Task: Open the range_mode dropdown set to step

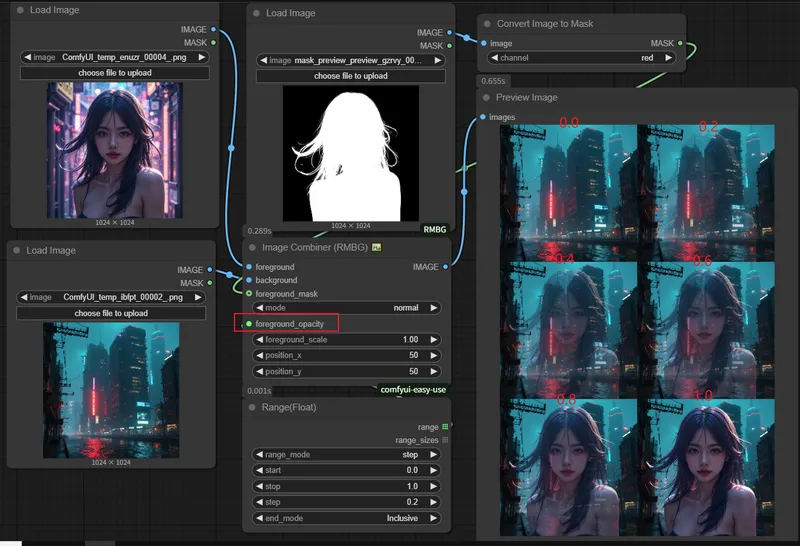Action: click(x=346, y=454)
